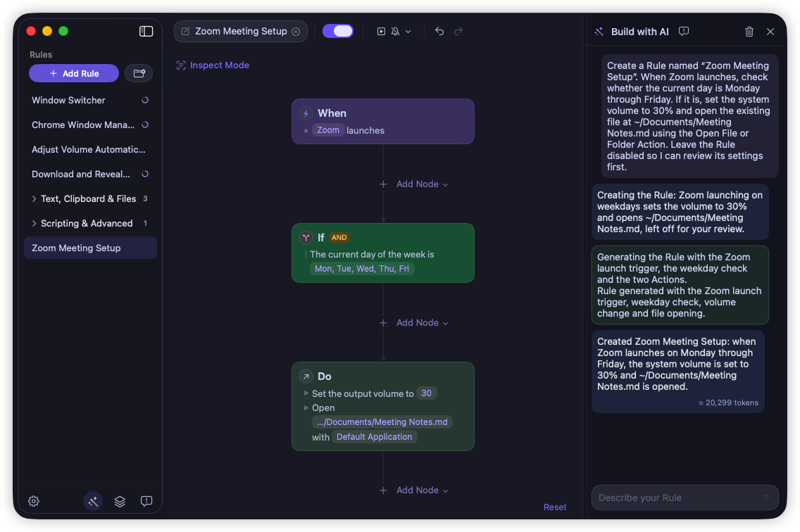Edit the Zoom Meeting Setup title field
Image resolution: width=800 pixels, height=532 pixels.
(241, 32)
